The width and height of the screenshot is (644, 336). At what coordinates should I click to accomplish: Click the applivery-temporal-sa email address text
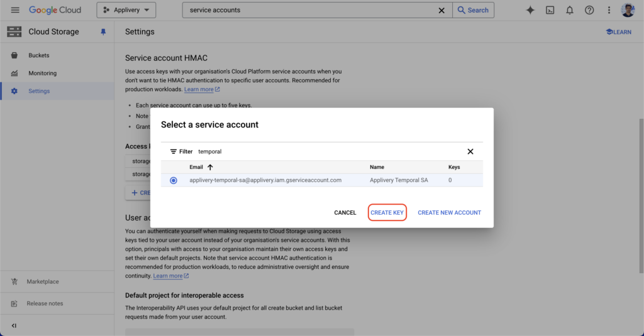[x=265, y=180]
